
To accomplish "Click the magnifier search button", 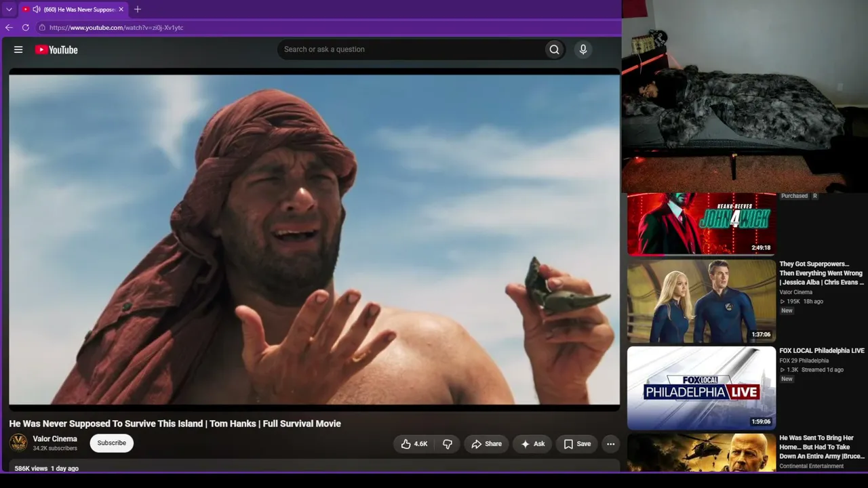I will click(554, 49).
